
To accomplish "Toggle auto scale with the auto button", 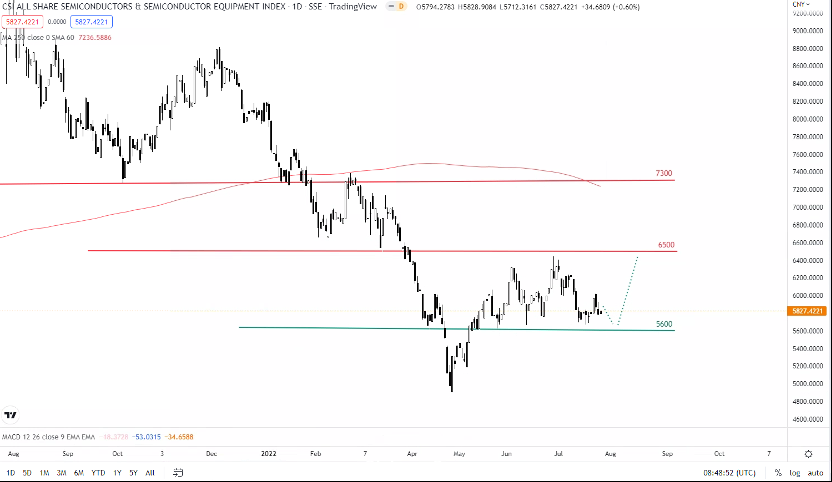I will [x=815, y=472].
